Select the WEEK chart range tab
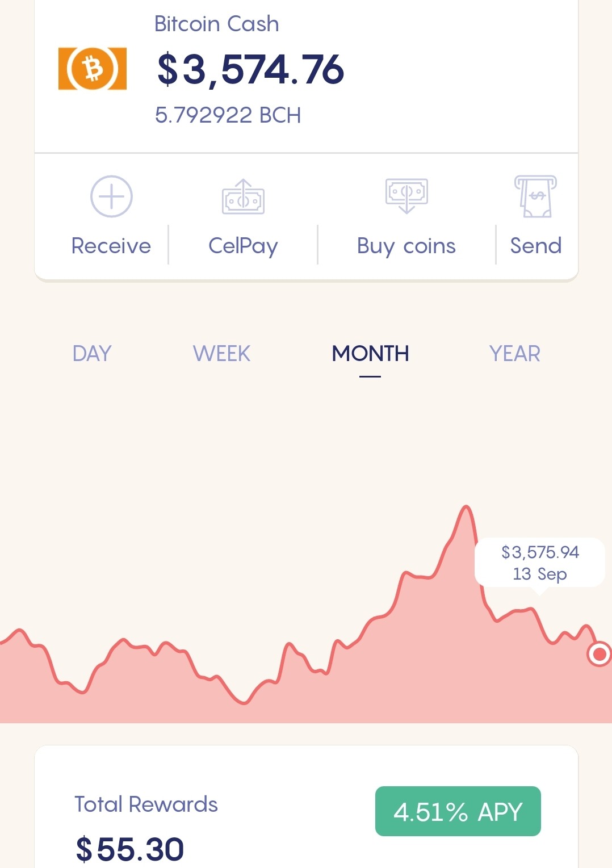The width and height of the screenshot is (612, 868). point(221,354)
